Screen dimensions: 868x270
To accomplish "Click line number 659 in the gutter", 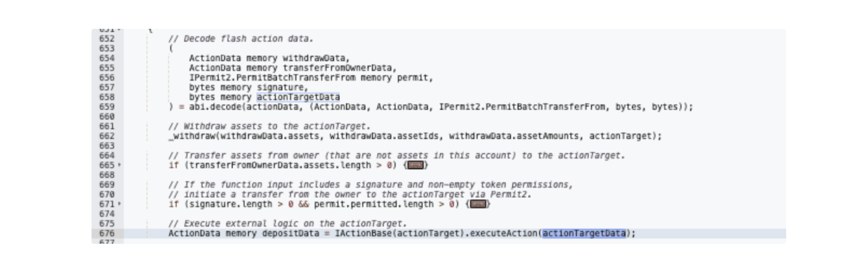I will 107,107.
